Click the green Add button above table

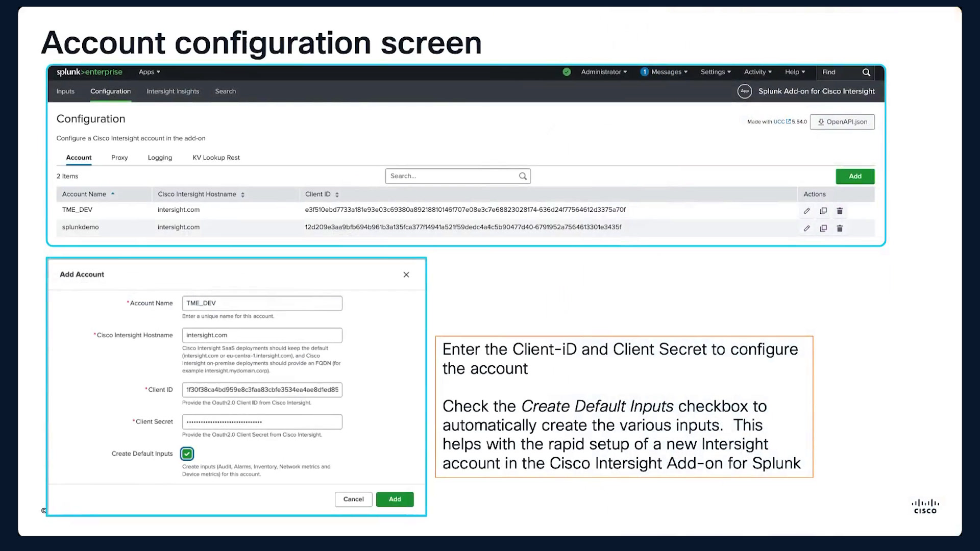point(855,176)
